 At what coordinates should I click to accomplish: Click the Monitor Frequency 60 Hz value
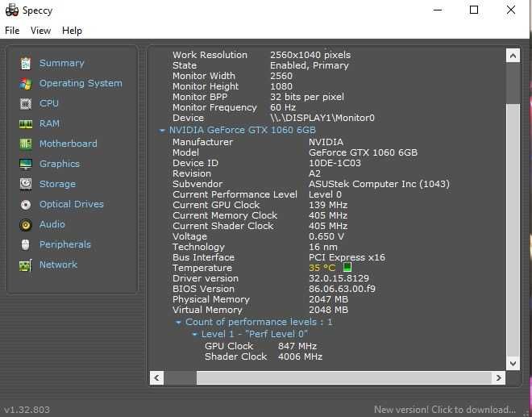(283, 107)
